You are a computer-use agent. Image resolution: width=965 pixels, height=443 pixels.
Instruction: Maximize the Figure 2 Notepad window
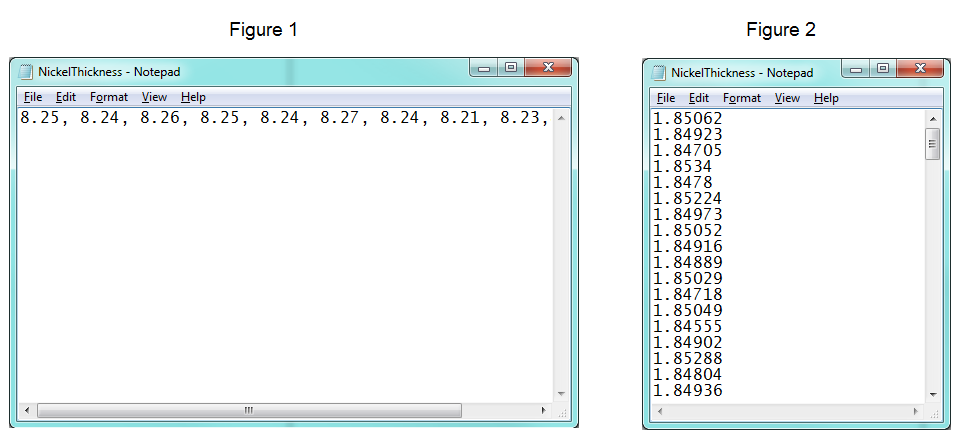(883, 68)
